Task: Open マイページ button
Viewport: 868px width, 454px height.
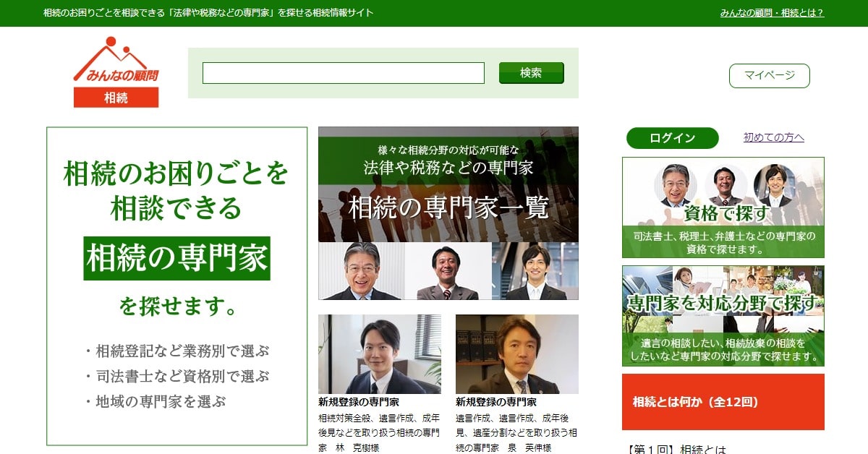Action: 769,75
